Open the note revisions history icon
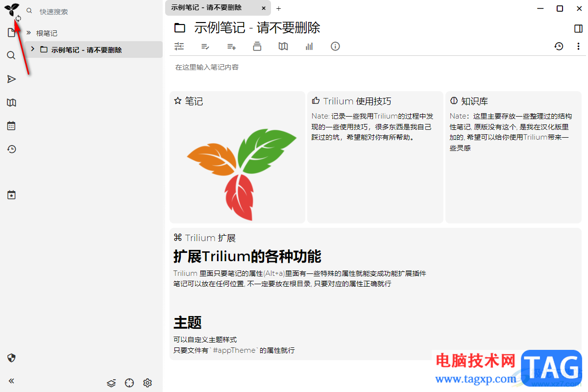This screenshot has width=588, height=392. pos(559,47)
